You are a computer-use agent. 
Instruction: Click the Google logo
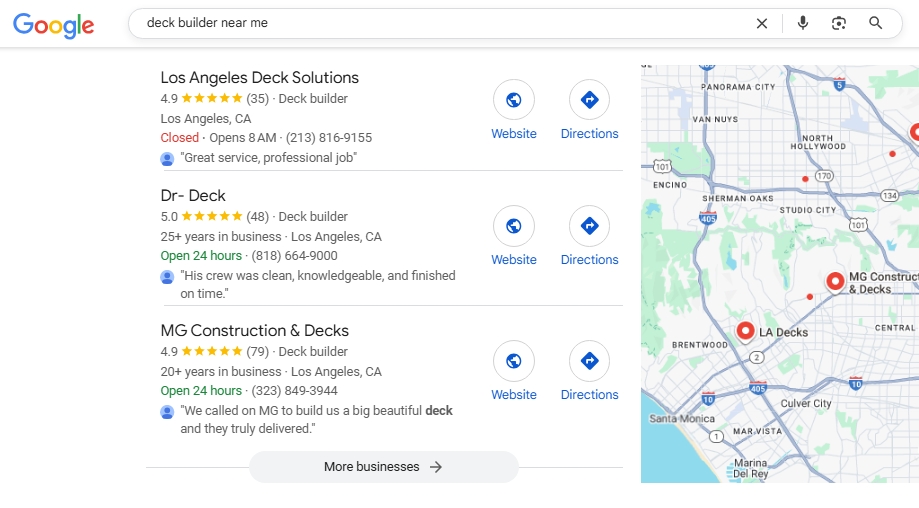(x=54, y=24)
